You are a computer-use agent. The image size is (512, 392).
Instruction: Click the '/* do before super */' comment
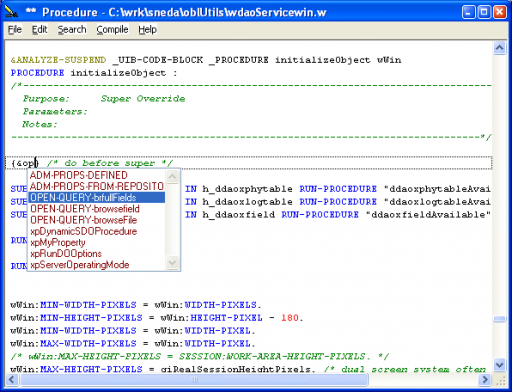110,163
